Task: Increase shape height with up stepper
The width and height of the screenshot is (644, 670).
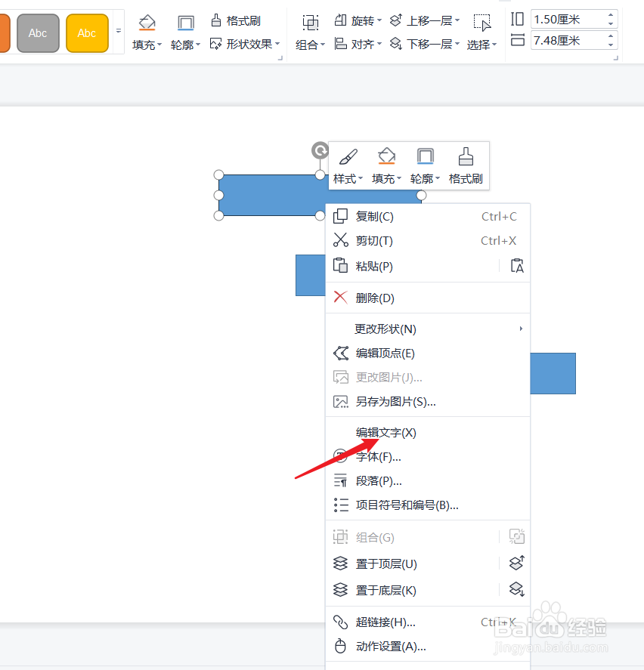Action: click(x=611, y=15)
